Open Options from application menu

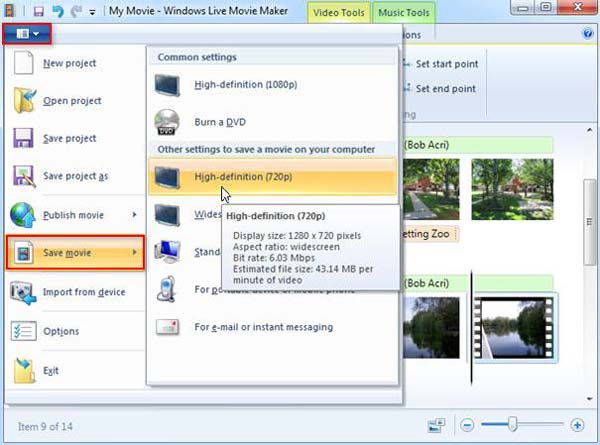[x=75, y=331]
